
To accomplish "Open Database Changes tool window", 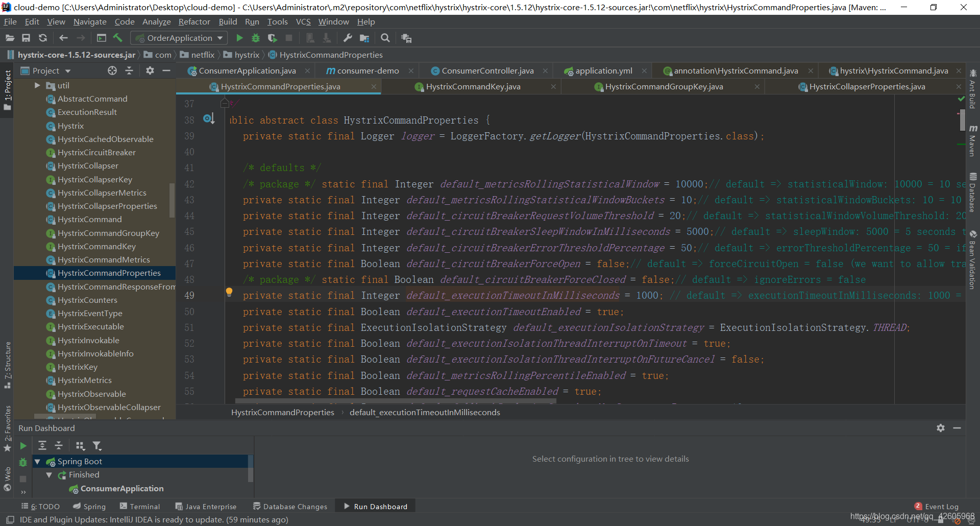I will click(x=290, y=507).
